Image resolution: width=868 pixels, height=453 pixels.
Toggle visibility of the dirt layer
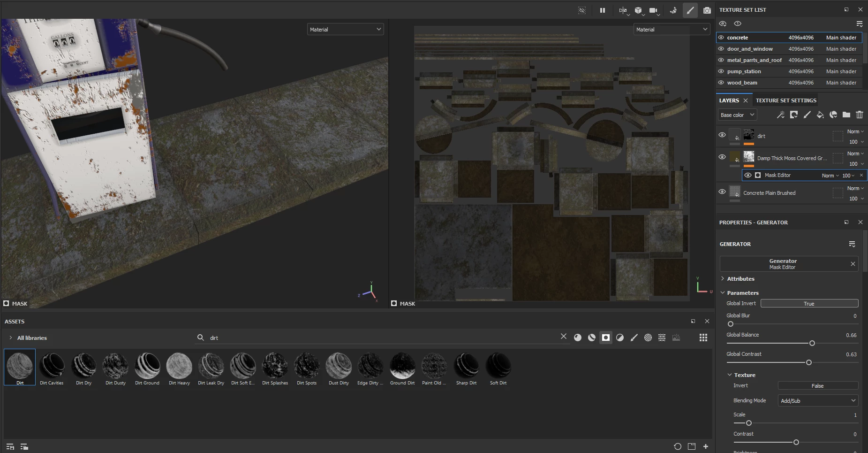(722, 135)
